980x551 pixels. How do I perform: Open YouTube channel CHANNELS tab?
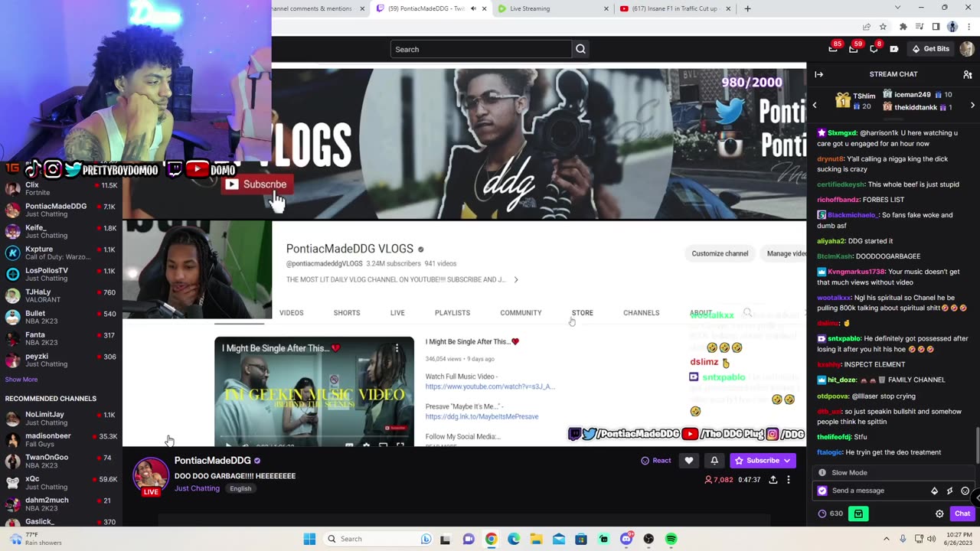[641, 313]
